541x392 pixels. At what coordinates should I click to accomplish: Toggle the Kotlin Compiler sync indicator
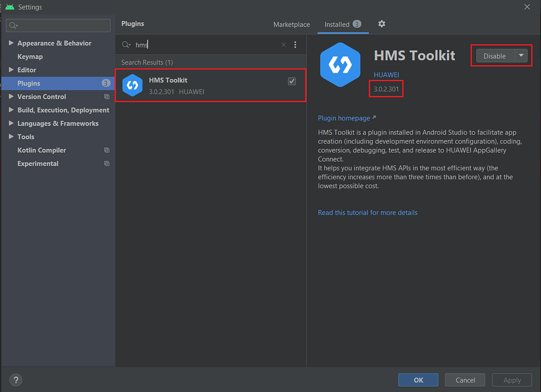coord(106,150)
